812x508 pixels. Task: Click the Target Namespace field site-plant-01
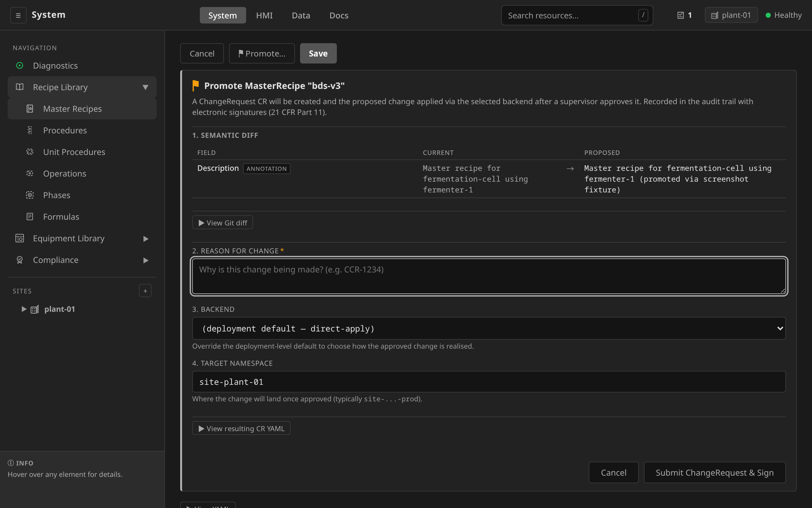[x=489, y=382]
